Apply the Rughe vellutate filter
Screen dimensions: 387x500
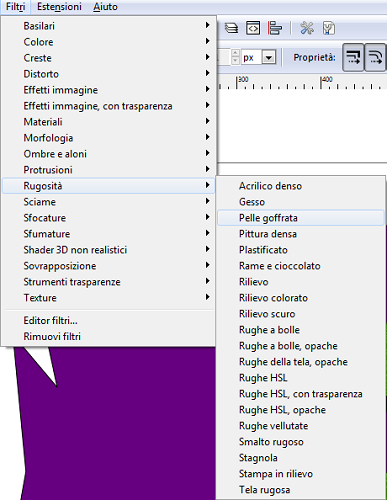(x=301, y=426)
